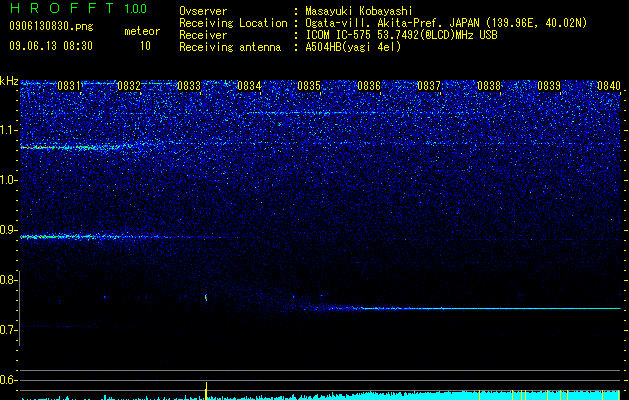Click the 1.1 kHz axis label
The width and height of the screenshot is (629, 400).
(9, 130)
